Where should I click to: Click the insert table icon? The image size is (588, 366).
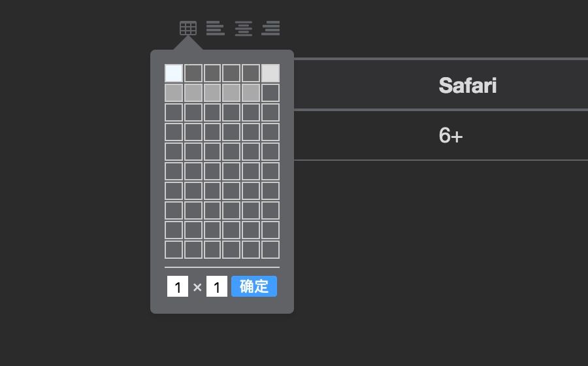188,28
